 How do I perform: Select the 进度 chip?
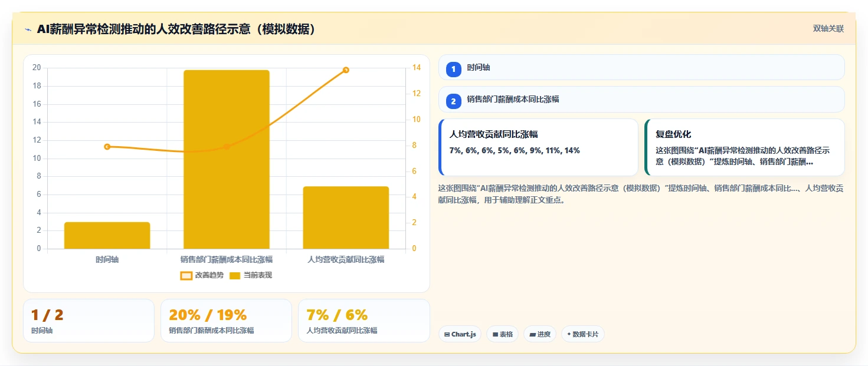(x=540, y=334)
